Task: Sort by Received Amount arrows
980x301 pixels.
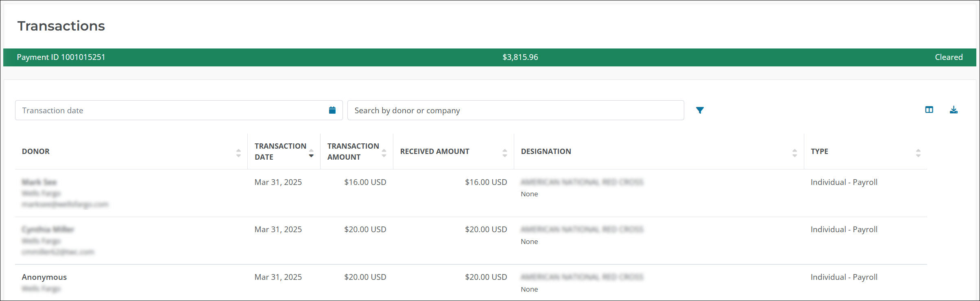Action: [x=504, y=153]
